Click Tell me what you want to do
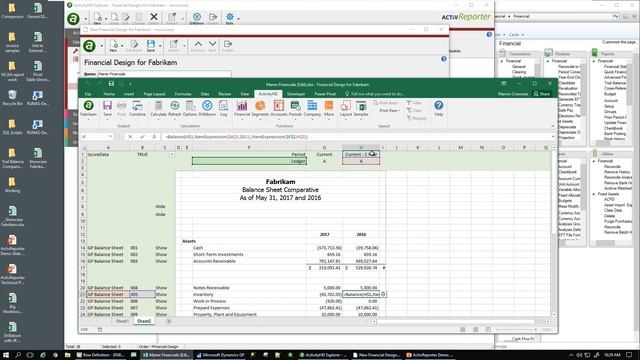Viewport: 640px width, 360px height. (375, 94)
